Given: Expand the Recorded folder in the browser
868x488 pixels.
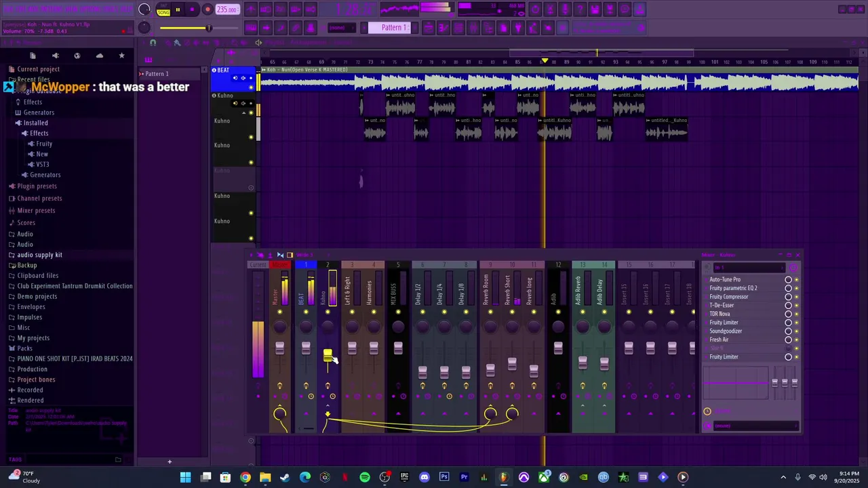Looking at the screenshot, I should [30, 390].
